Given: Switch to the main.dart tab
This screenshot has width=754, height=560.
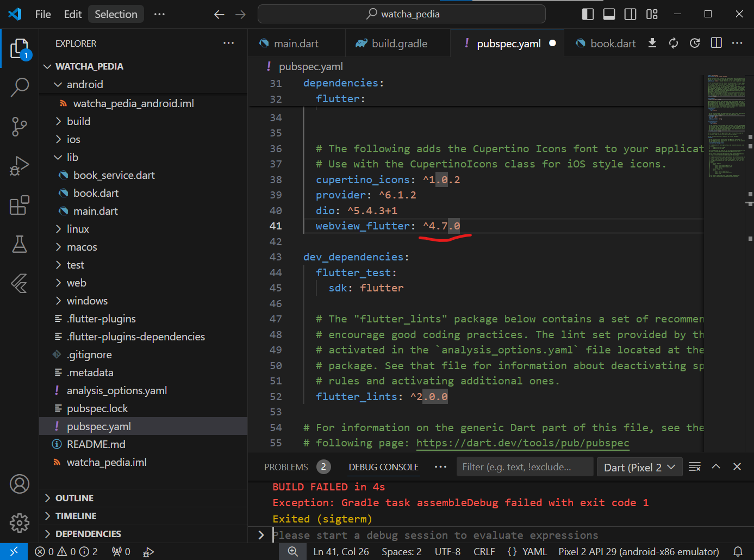Looking at the screenshot, I should [296, 43].
